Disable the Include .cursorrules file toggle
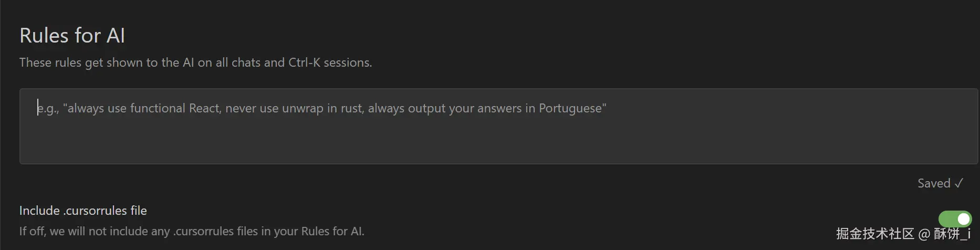The height and width of the screenshot is (250, 980). click(x=955, y=219)
